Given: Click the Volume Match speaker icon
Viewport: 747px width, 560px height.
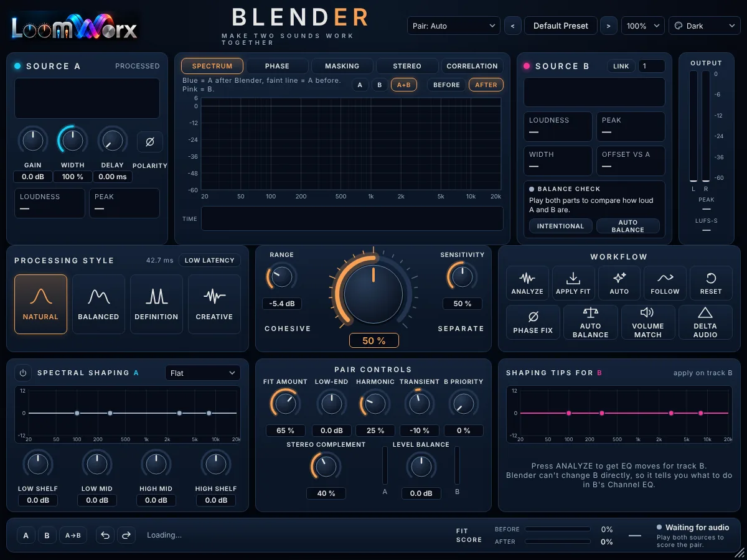Looking at the screenshot, I should [x=647, y=322].
